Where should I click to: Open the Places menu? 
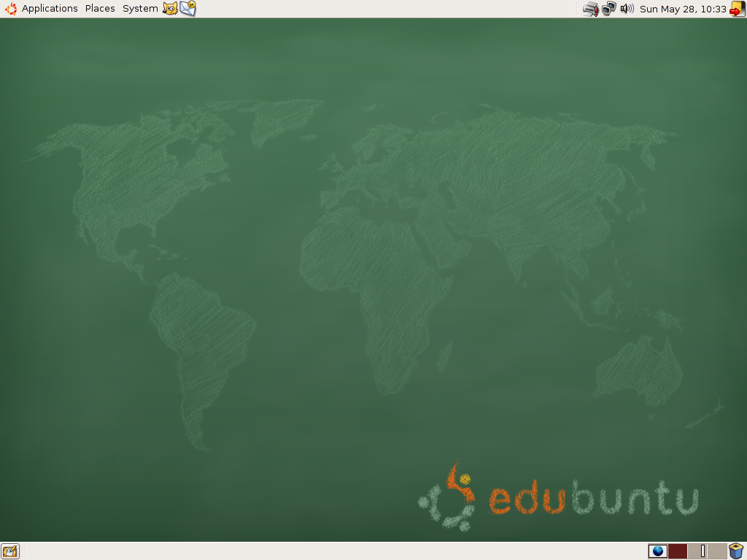[x=100, y=9]
